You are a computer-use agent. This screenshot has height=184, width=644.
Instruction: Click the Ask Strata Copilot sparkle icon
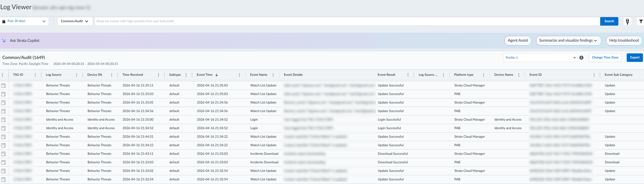click(4, 41)
